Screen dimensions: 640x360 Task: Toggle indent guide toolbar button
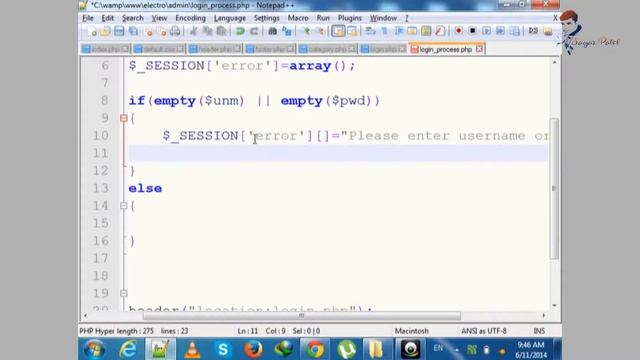coord(398,31)
